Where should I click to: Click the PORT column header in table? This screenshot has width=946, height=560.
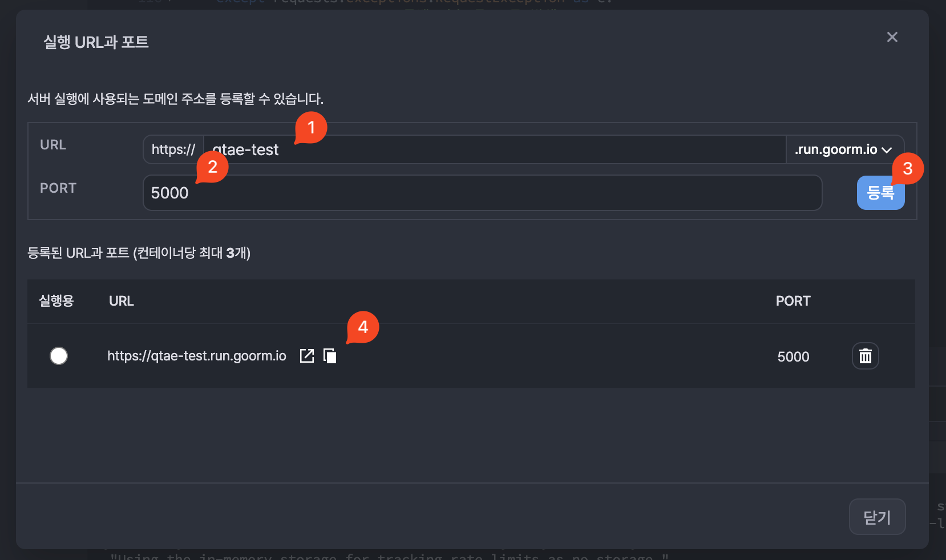(x=793, y=301)
